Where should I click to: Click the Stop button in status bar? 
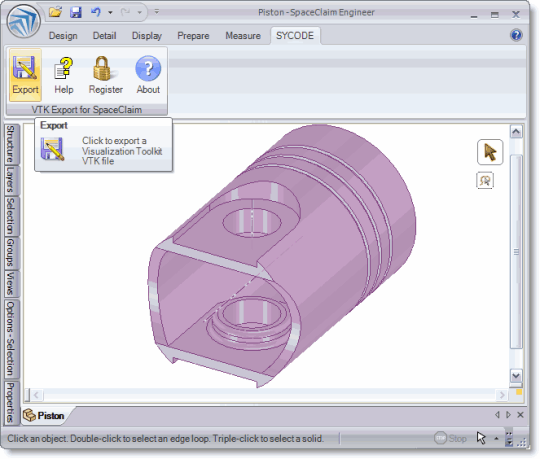pyautogui.click(x=450, y=438)
